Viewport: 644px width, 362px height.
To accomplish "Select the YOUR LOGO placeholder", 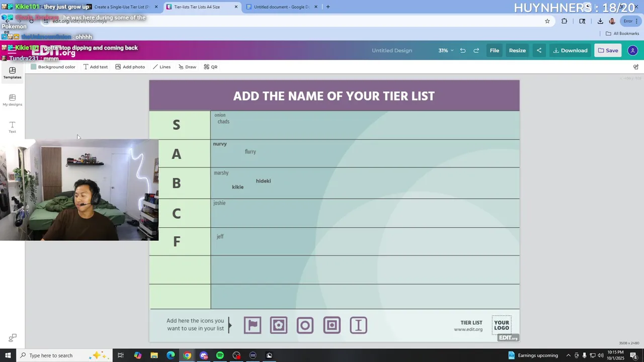I will pos(502,325).
